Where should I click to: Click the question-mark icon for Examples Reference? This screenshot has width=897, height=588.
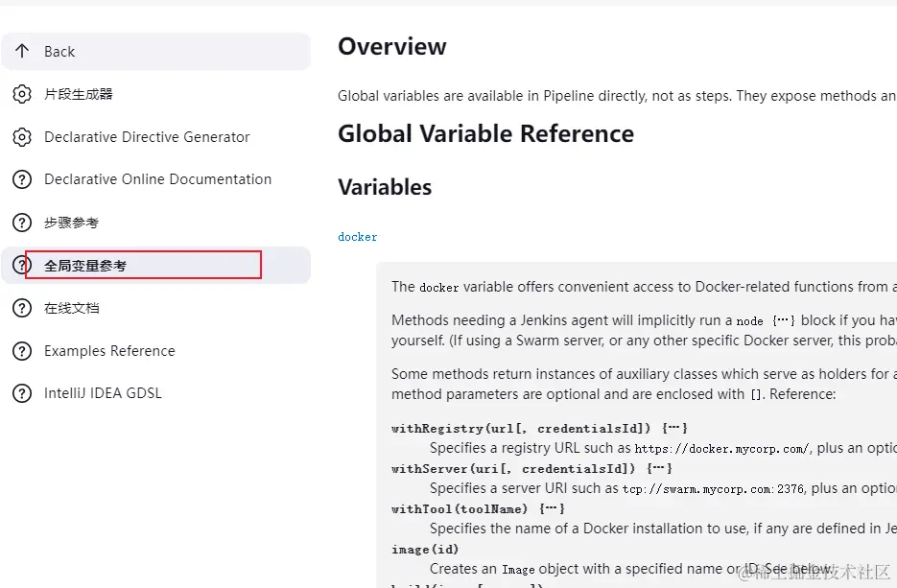22,351
